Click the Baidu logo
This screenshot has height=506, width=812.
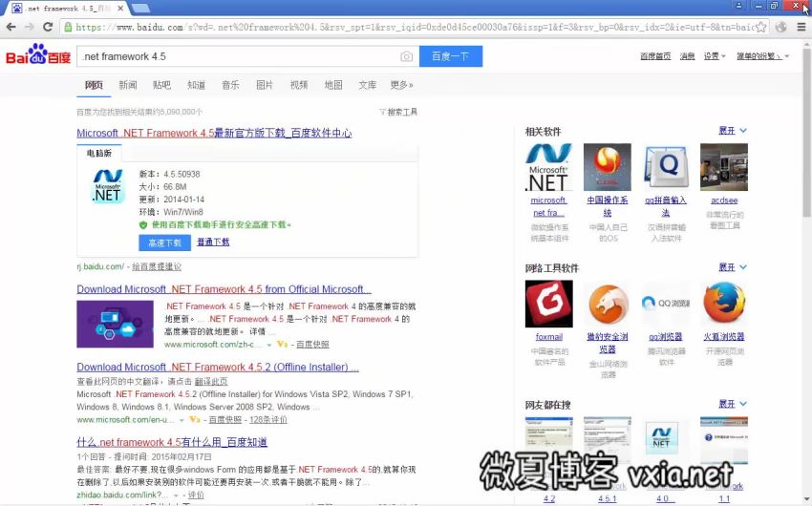point(38,54)
